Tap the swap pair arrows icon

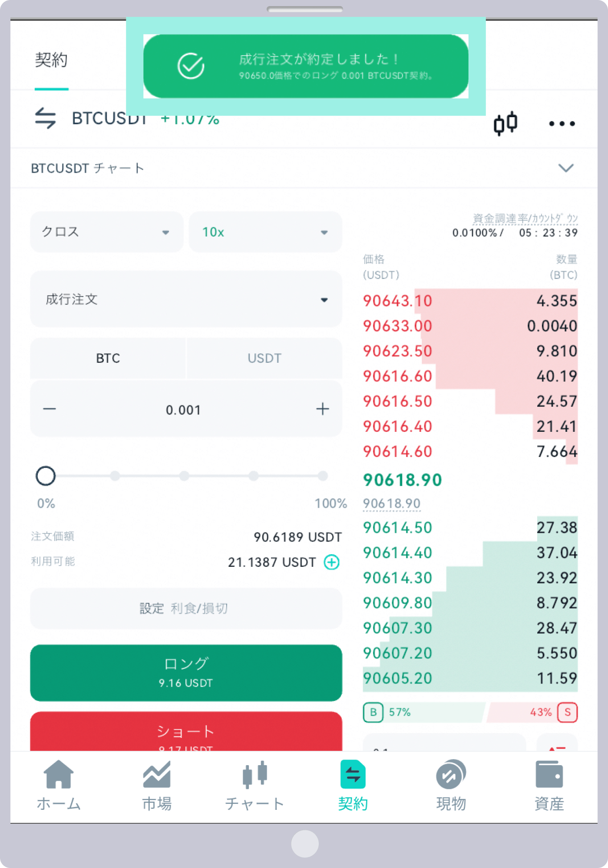tap(46, 118)
